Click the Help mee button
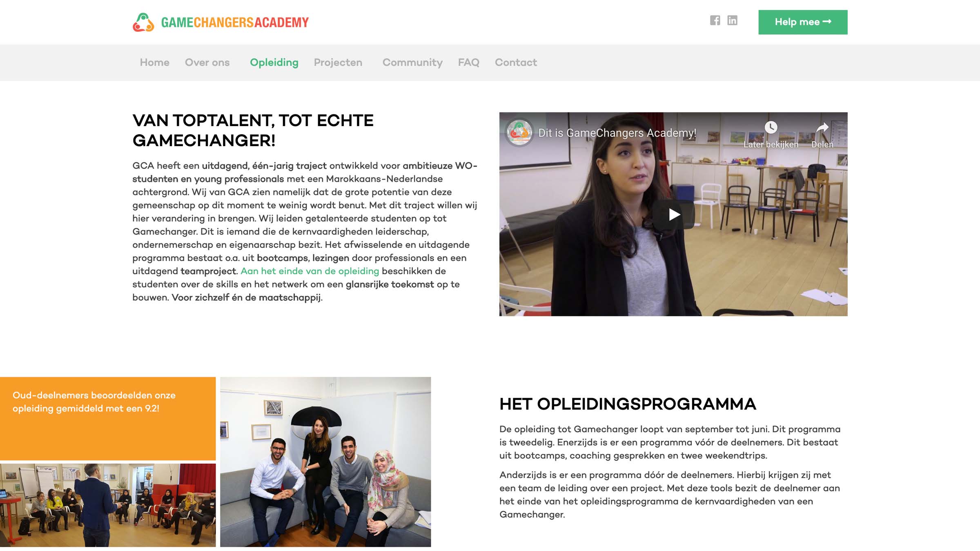Viewport: 980px width, 551px height. pyautogui.click(x=803, y=22)
